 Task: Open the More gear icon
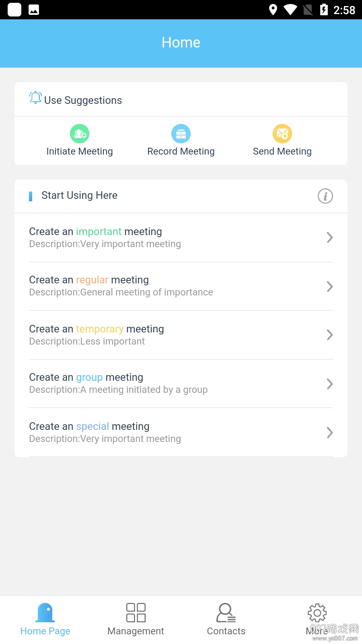[x=317, y=613]
